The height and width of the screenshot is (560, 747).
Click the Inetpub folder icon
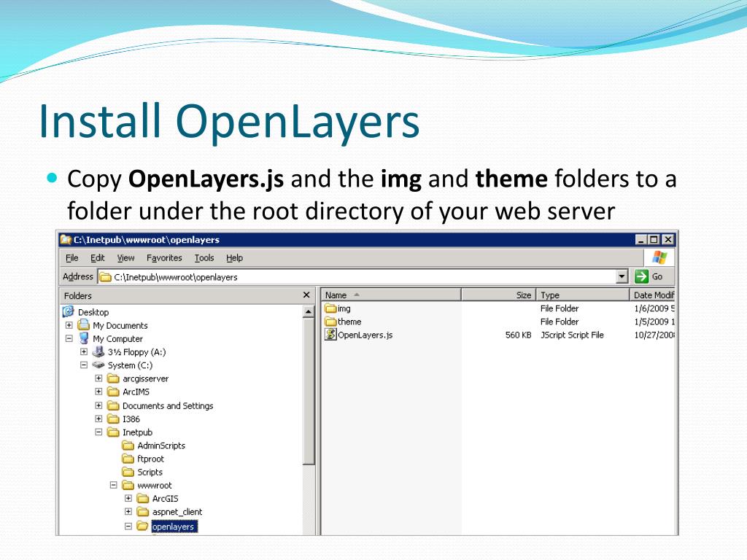point(113,432)
